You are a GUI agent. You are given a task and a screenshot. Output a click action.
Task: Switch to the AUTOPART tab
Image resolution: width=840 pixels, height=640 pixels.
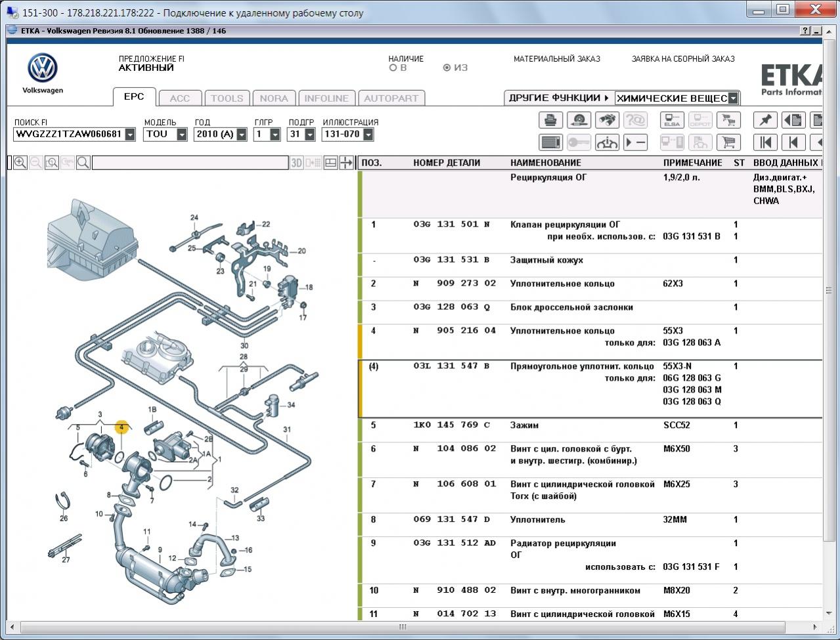click(x=391, y=98)
